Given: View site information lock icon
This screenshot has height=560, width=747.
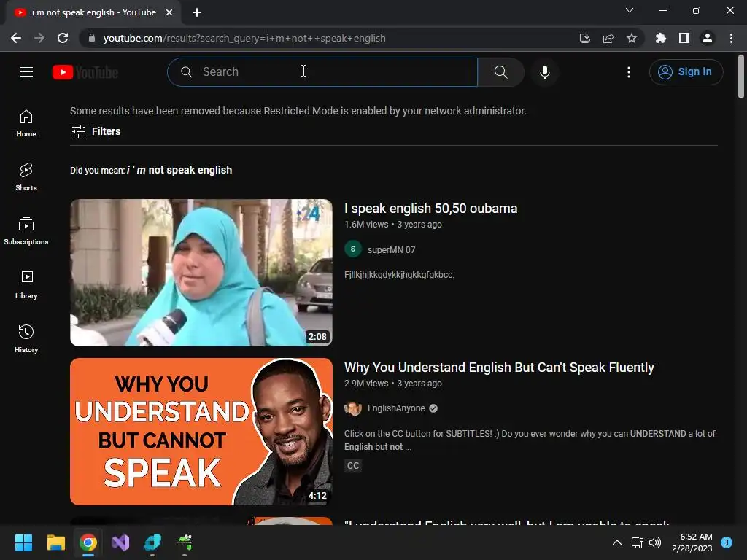Looking at the screenshot, I should coord(92,38).
